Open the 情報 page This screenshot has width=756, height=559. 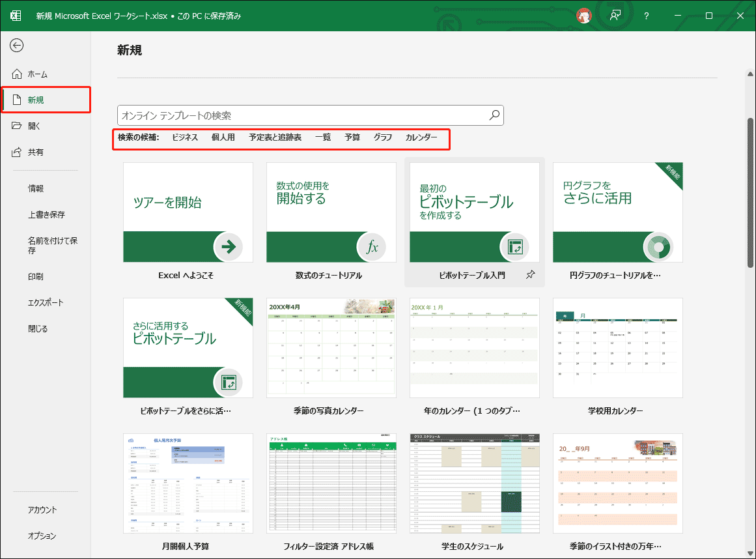click(36, 188)
